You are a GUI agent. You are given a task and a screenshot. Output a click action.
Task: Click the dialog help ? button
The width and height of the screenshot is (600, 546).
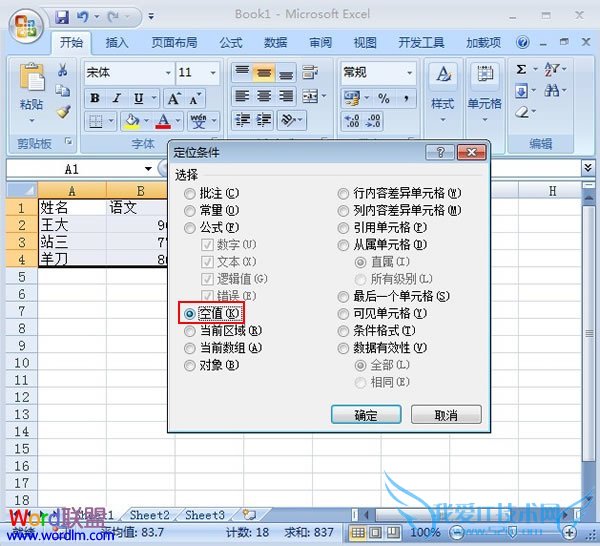(440, 153)
